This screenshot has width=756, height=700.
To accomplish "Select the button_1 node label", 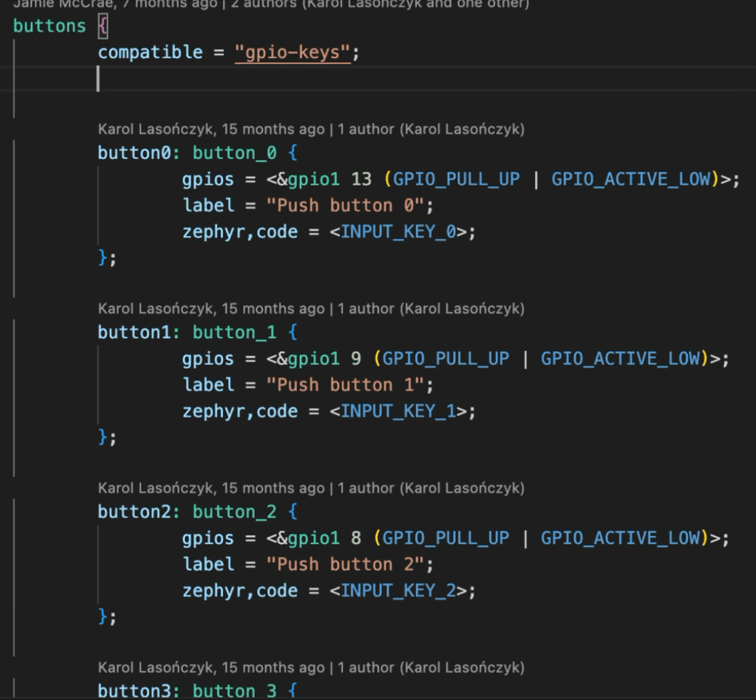I will tap(234, 332).
